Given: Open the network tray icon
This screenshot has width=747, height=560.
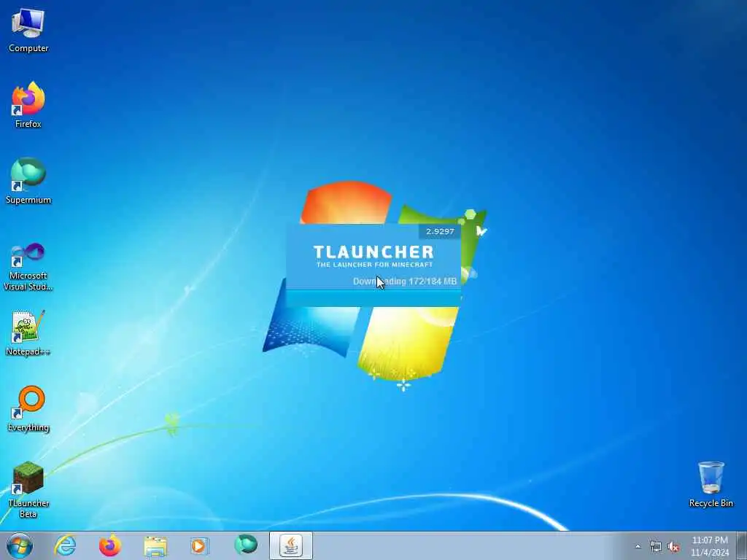Looking at the screenshot, I should [x=656, y=547].
